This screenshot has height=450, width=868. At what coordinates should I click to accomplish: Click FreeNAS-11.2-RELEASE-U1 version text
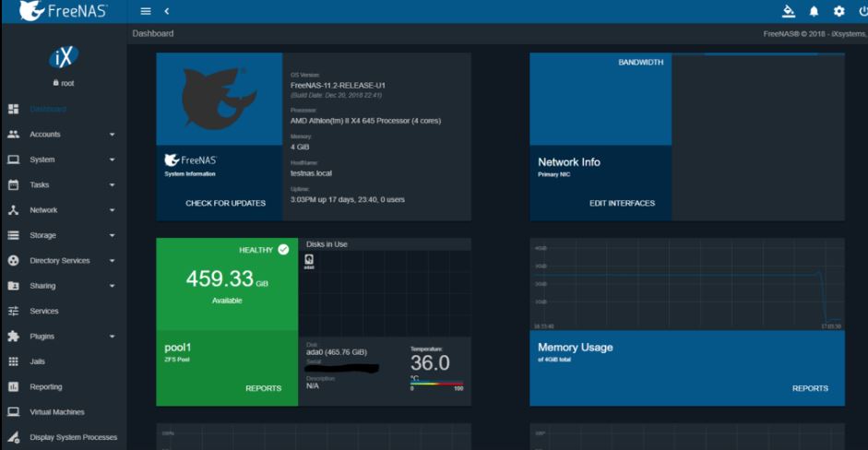tap(338, 85)
